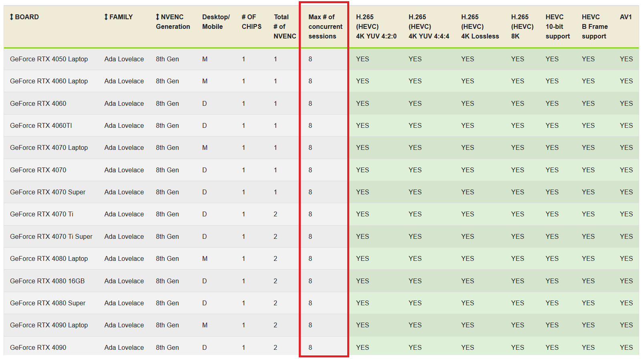Viewport: 644px width, 359px height.
Task: Click the AV1 column header
Action: point(626,17)
